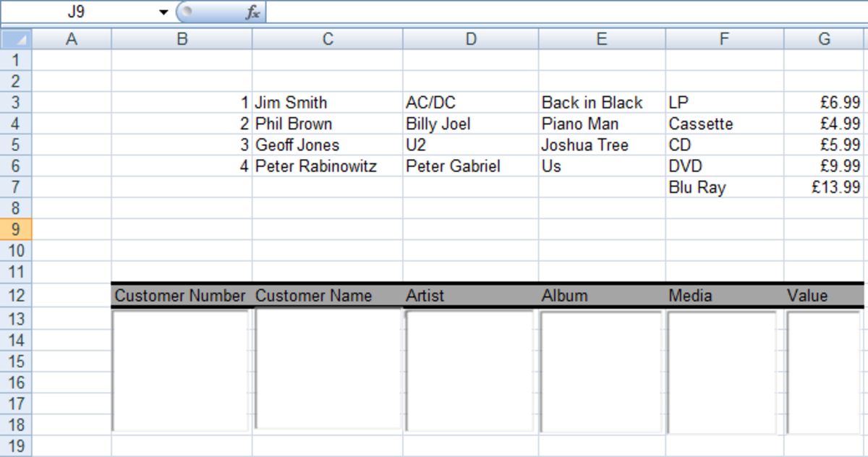Select the row 12 header
This screenshot has width=868, height=457.
[17, 295]
